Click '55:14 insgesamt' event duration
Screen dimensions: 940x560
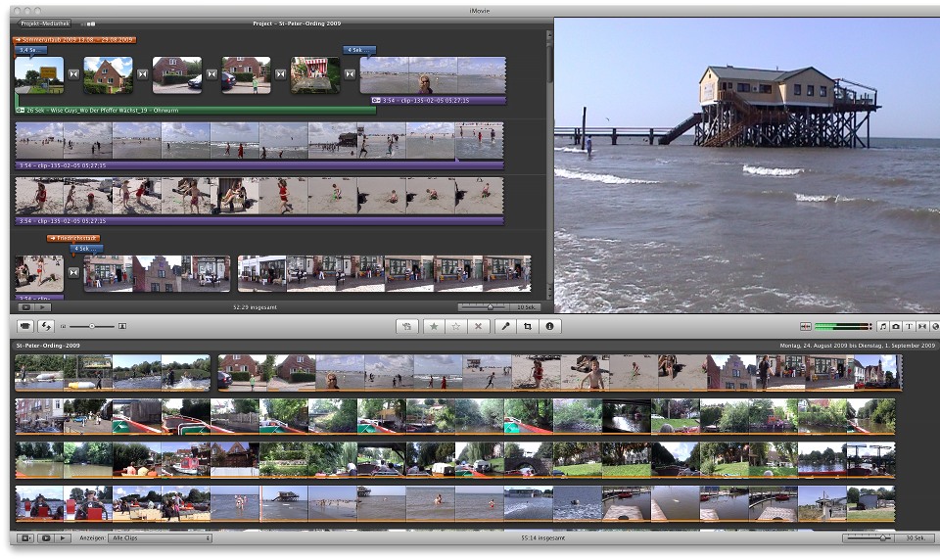pyautogui.click(x=542, y=537)
